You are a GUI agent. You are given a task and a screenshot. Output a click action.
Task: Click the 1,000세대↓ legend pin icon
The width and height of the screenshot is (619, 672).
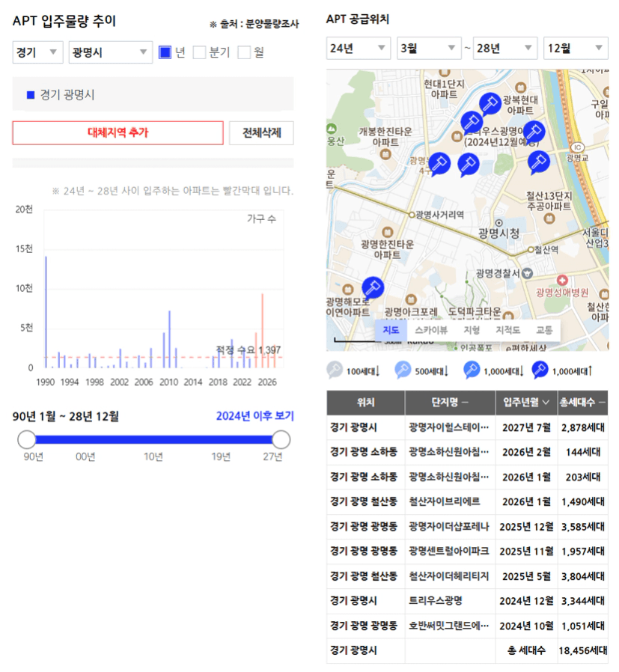[x=472, y=370]
